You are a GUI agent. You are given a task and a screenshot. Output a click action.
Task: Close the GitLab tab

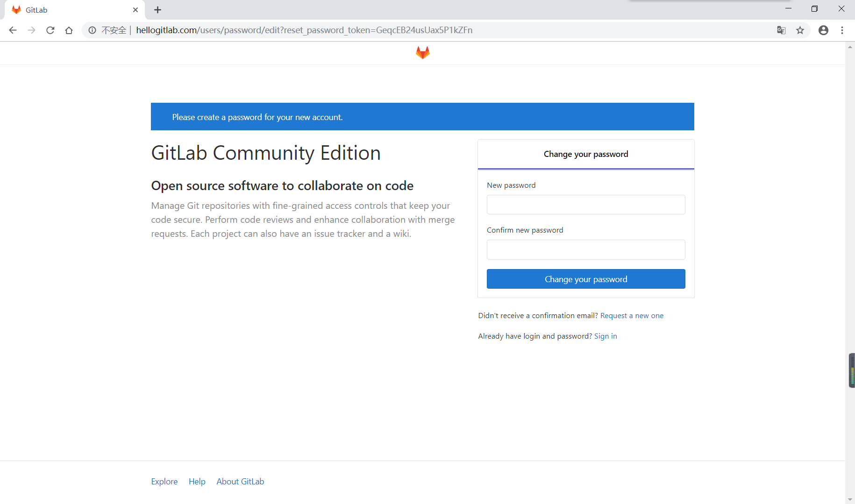click(135, 10)
